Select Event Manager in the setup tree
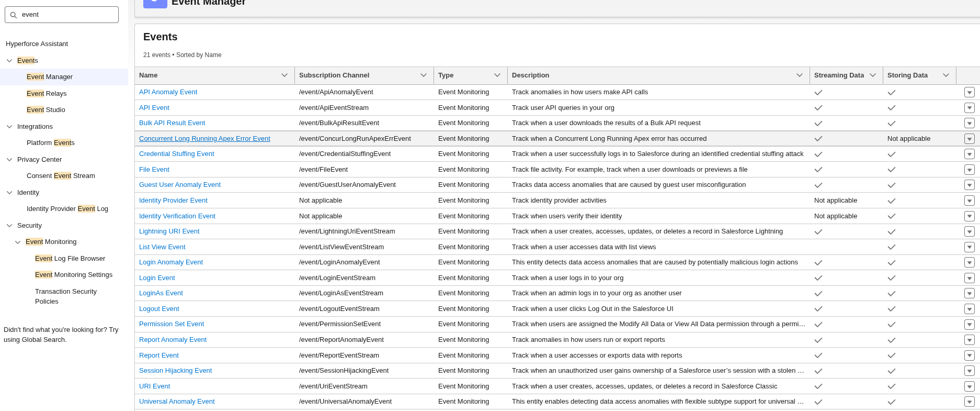The image size is (980, 411). 50,77
